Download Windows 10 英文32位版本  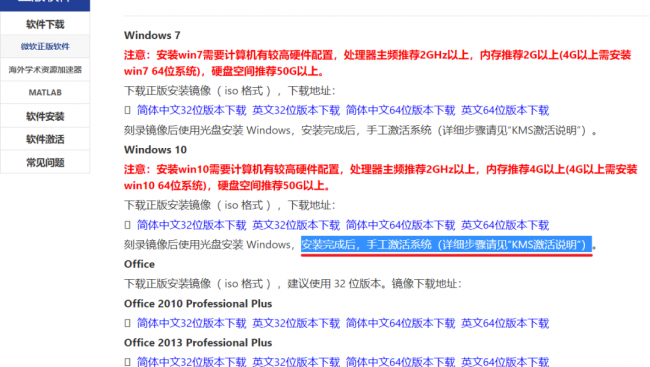296,225
